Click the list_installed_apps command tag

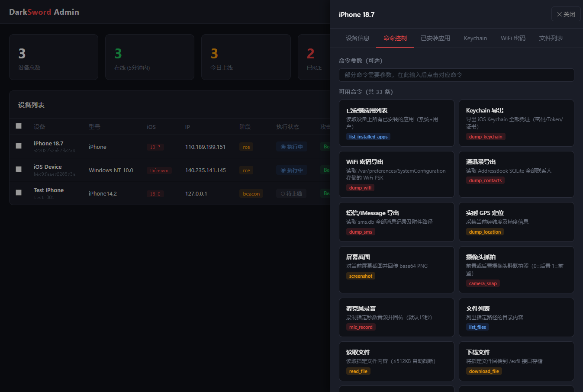[368, 137]
